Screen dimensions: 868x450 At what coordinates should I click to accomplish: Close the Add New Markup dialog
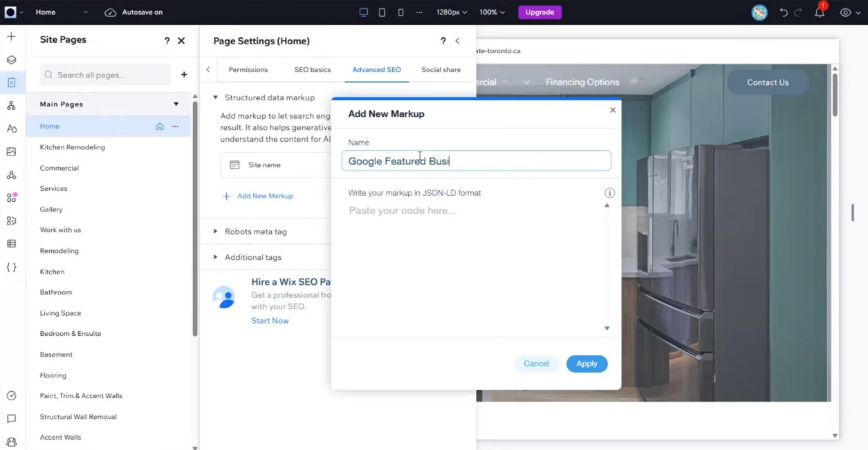612,110
